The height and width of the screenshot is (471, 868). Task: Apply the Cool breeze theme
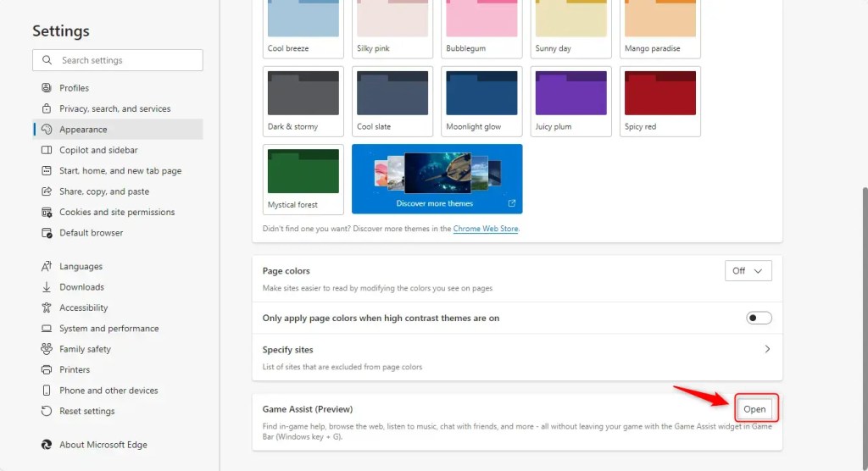303,28
